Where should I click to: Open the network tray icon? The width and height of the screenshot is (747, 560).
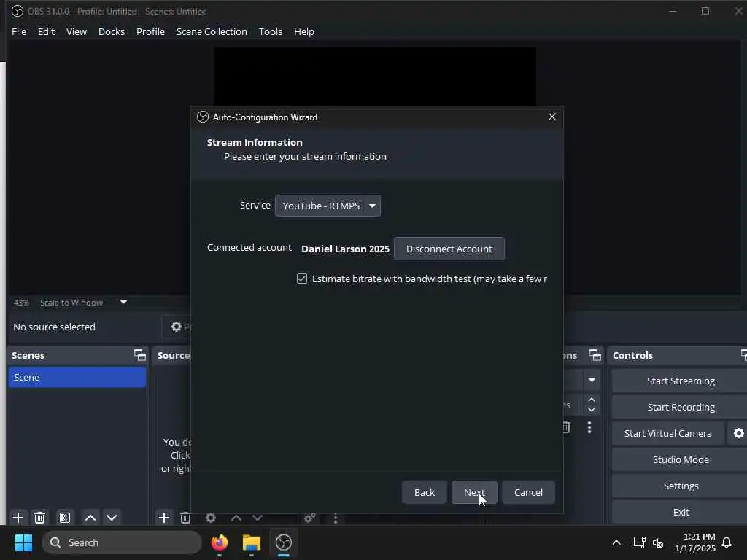(x=639, y=542)
